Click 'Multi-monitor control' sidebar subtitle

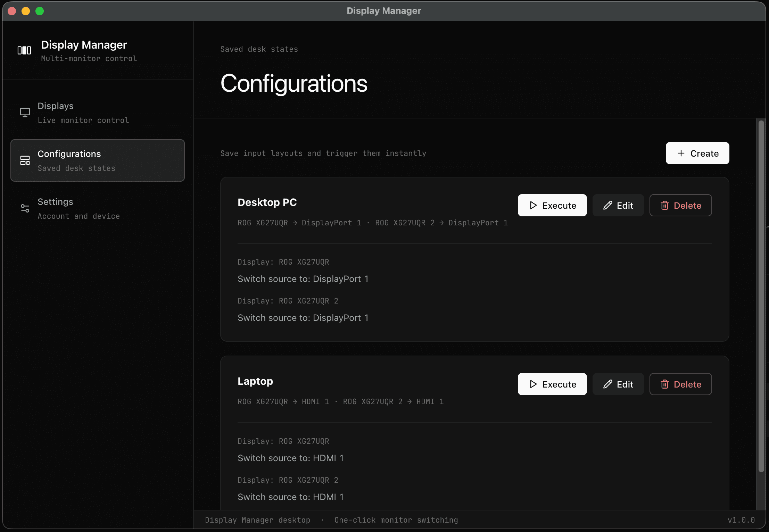89,59
